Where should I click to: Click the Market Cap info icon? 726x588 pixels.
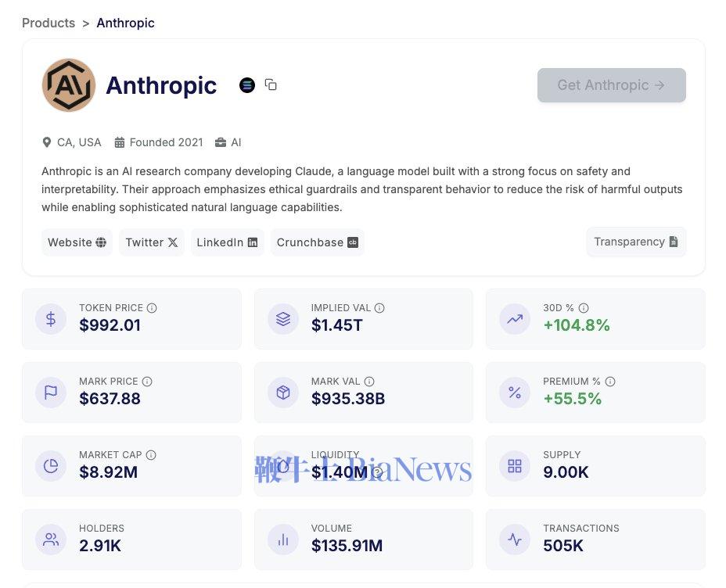(151, 455)
